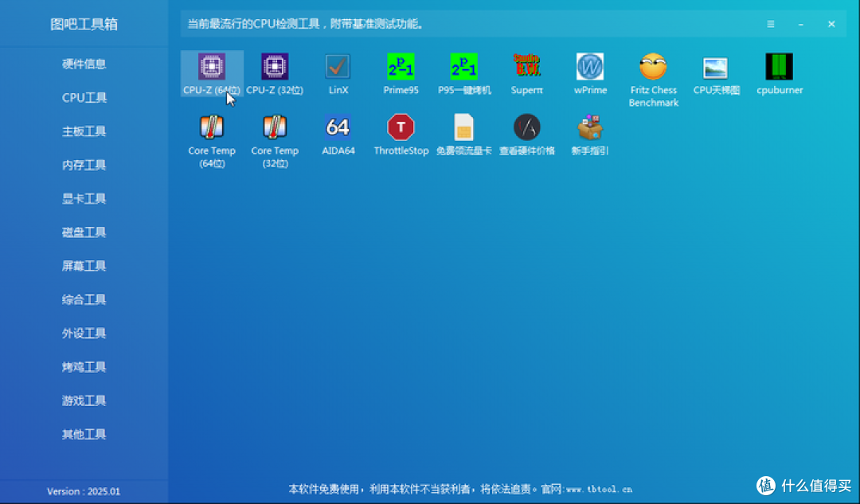Viewport: 860px width, 504px height.
Task: Open the 主板工具 category
Action: (x=84, y=131)
